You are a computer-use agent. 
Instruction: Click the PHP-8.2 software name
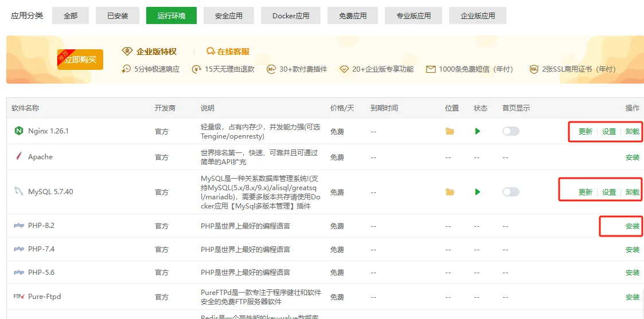coord(41,226)
